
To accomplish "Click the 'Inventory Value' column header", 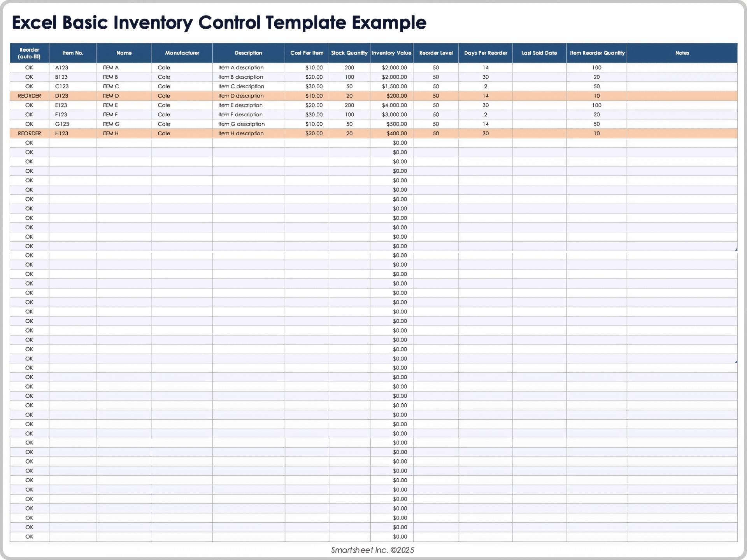I will [x=391, y=52].
